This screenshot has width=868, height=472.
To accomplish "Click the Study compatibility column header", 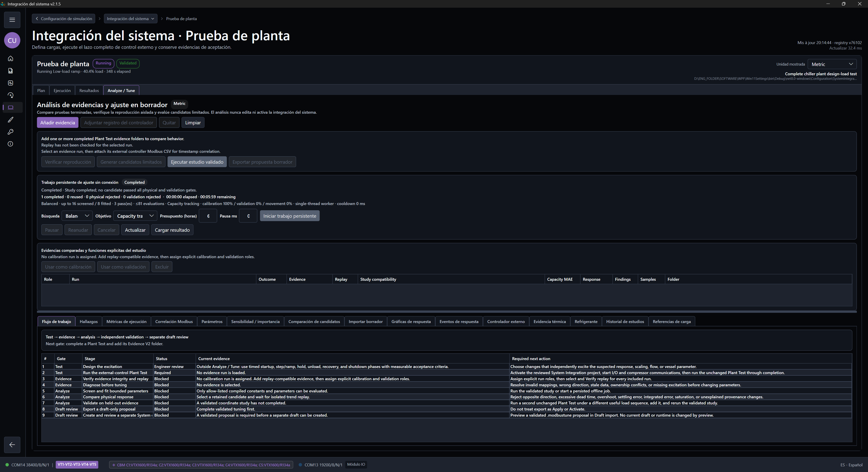I will click(x=451, y=279).
